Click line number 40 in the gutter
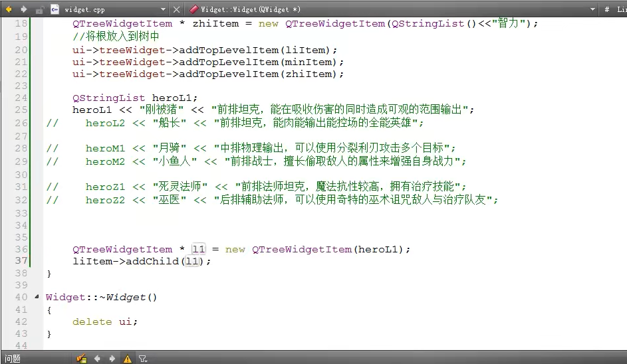 point(21,297)
